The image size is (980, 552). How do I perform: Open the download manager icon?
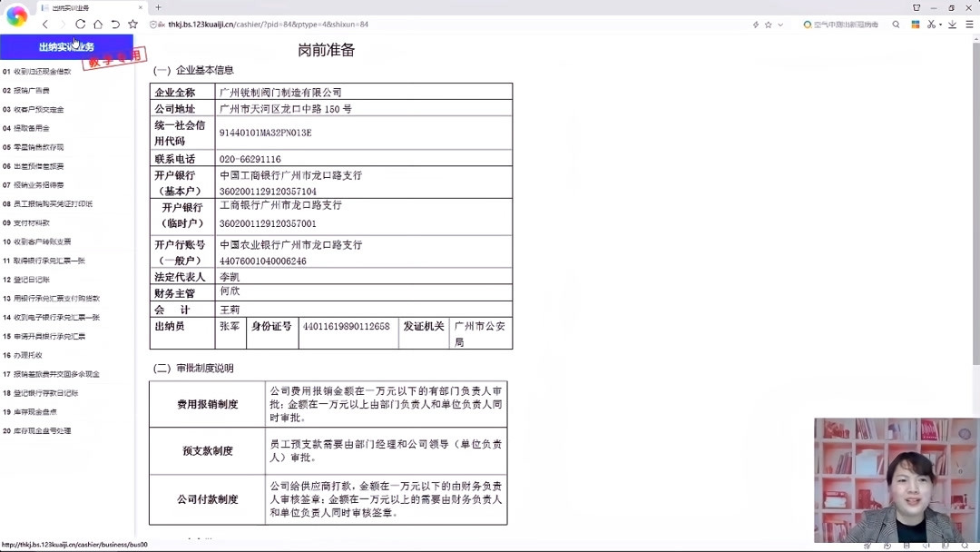point(953,25)
